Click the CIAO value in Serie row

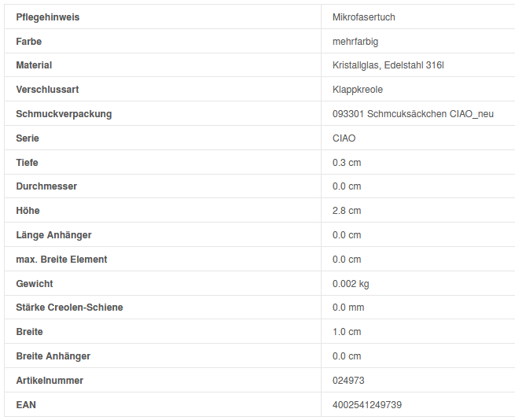344,138
